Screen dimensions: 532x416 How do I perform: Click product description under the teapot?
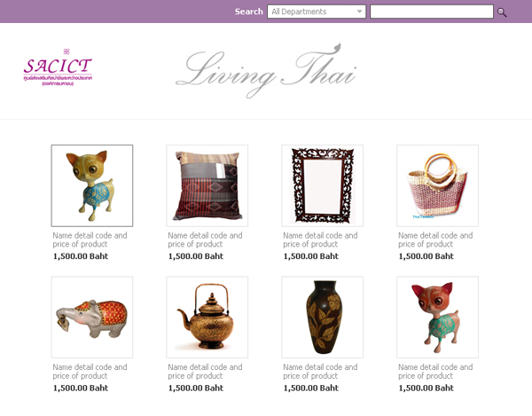click(206, 372)
